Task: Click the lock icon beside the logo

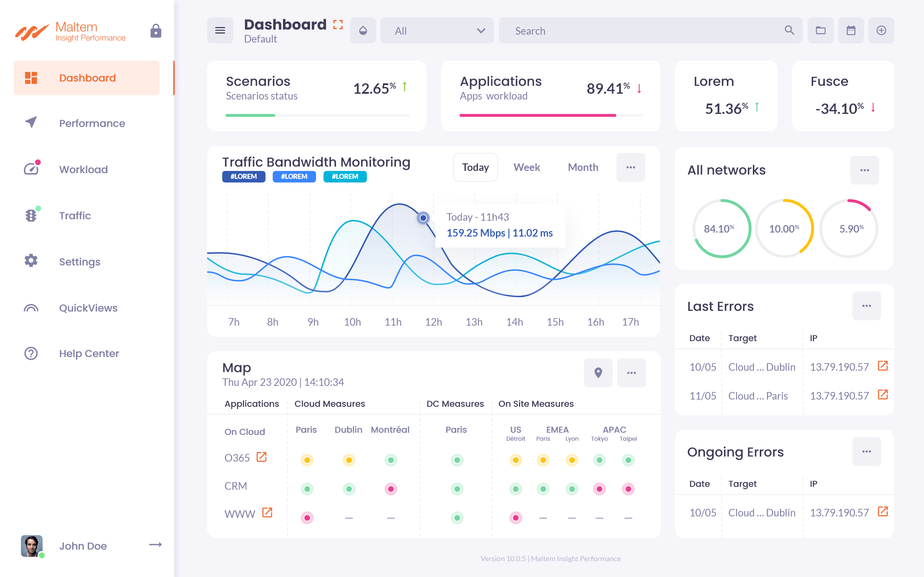Action: point(156,31)
